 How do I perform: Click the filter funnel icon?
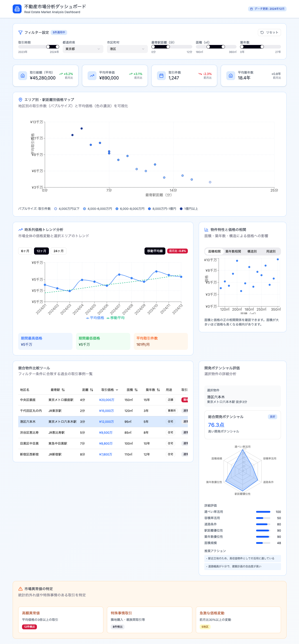point(20,32)
